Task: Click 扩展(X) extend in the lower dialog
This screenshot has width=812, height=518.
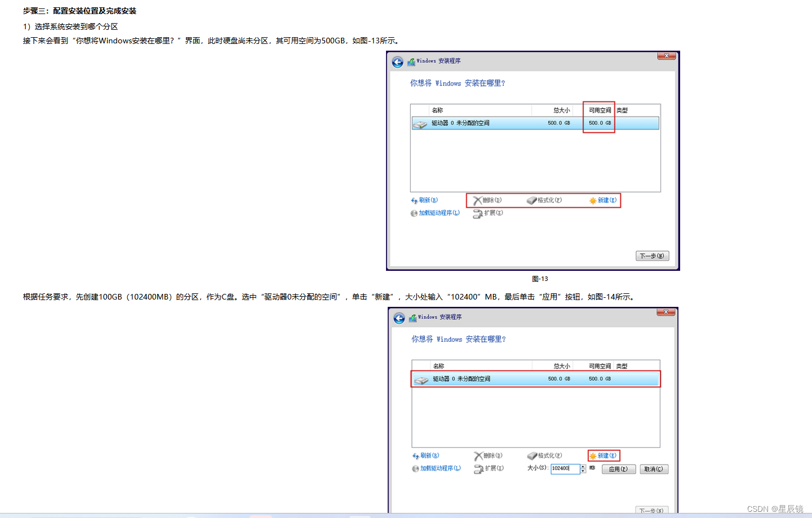Action: [489, 468]
